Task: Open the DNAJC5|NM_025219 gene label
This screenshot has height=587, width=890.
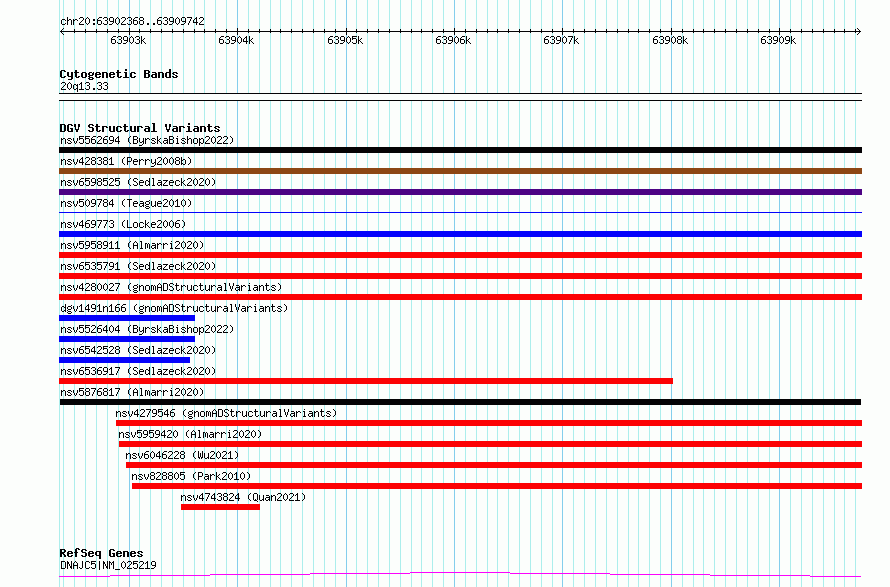Action: point(108,565)
